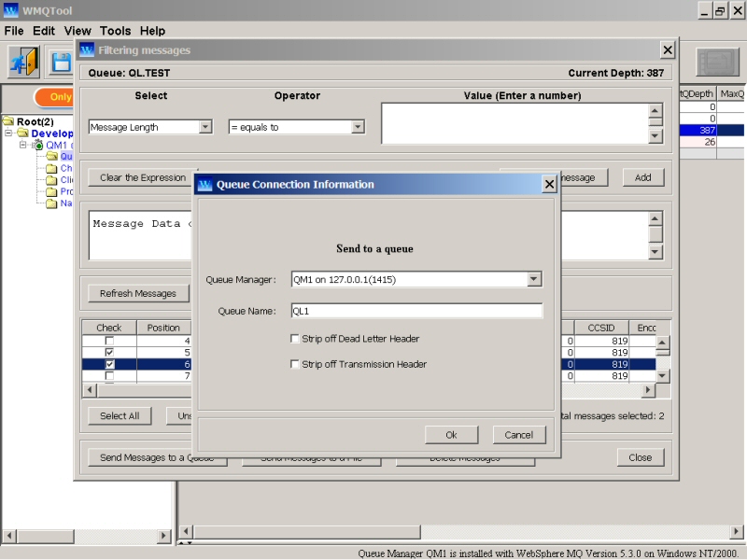The image size is (747, 560).
Task: Open the Edit menu
Action: [x=44, y=31]
